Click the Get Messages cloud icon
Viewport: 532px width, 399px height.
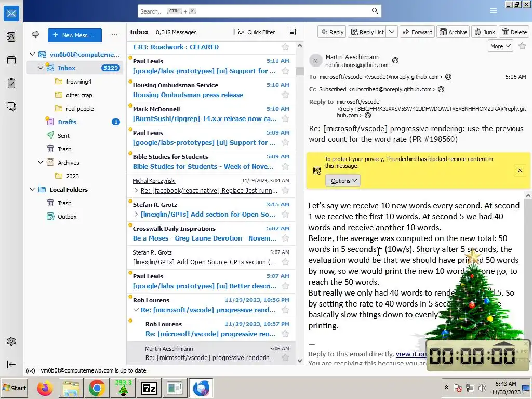coord(35,35)
